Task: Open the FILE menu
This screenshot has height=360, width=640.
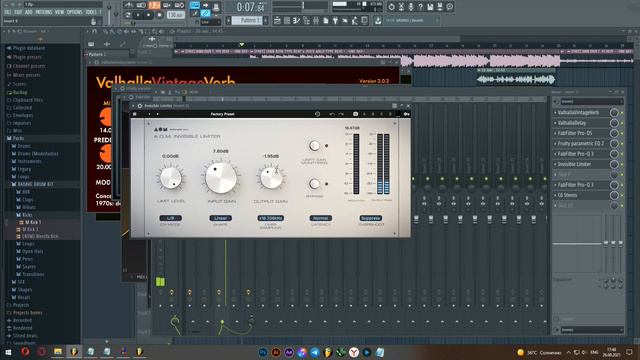Action: (7, 12)
